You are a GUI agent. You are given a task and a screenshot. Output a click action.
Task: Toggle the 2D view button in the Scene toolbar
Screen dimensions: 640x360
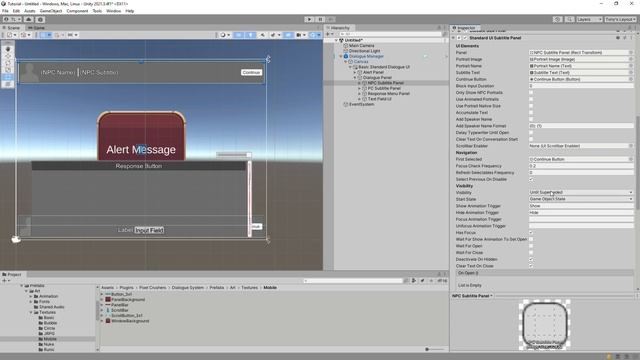(238, 35)
